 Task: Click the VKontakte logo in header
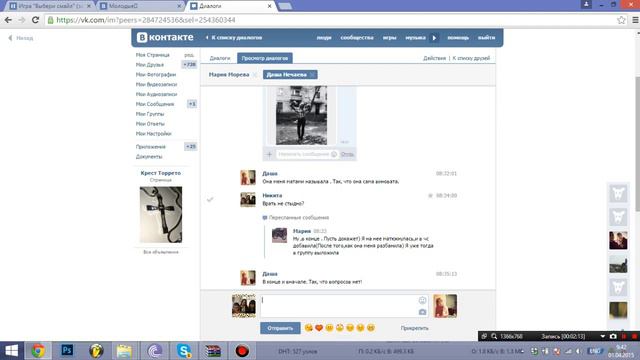coord(165,37)
